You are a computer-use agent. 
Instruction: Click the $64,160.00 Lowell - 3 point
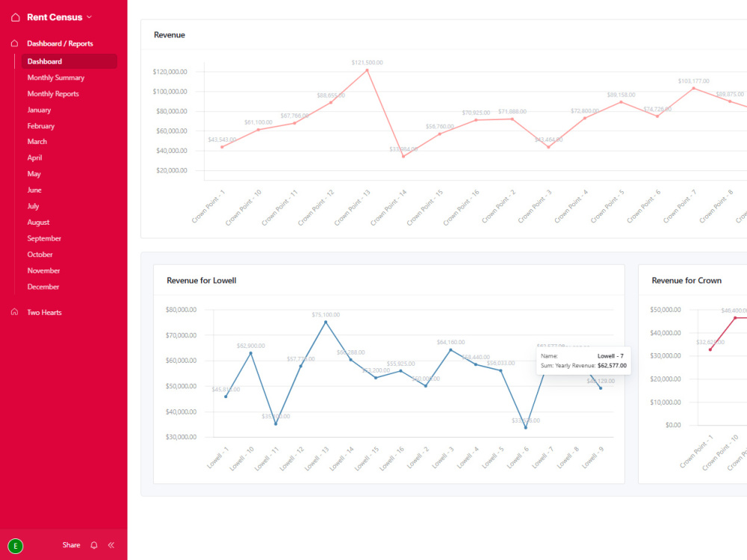pos(450,350)
